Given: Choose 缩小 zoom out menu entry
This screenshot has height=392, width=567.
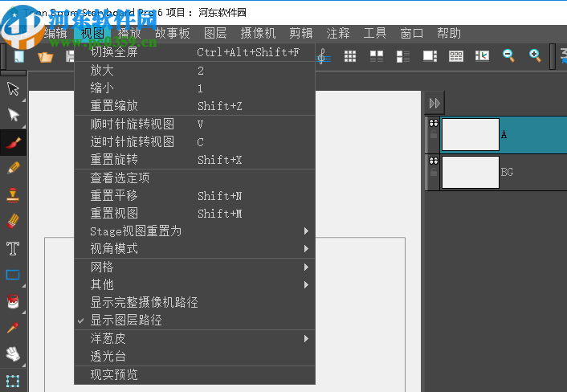Looking at the screenshot, I should pyautogui.click(x=194, y=88).
